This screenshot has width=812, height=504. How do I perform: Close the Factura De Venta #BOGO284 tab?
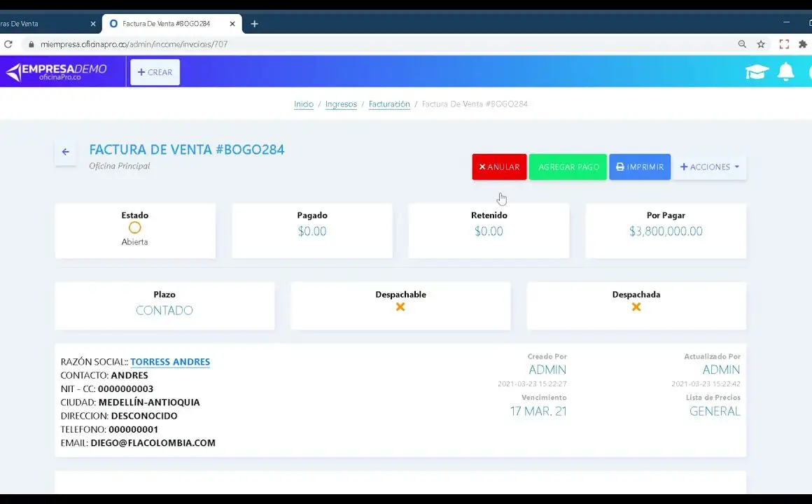pyautogui.click(x=232, y=24)
